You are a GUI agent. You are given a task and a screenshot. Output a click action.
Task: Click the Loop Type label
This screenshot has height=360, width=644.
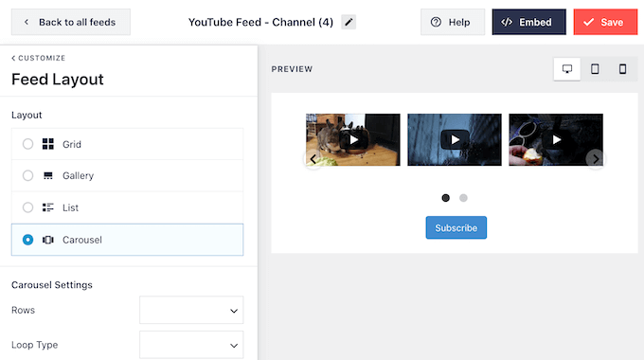pos(34,345)
